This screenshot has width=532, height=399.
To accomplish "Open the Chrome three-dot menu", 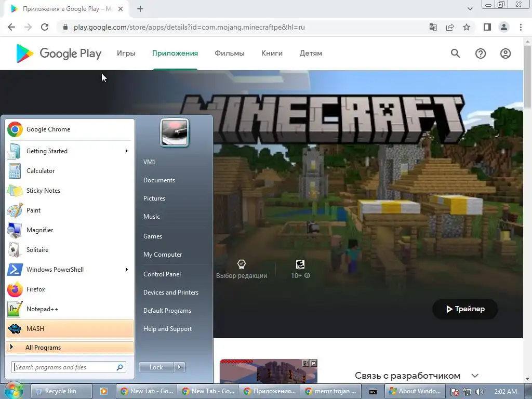I will (x=521, y=27).
